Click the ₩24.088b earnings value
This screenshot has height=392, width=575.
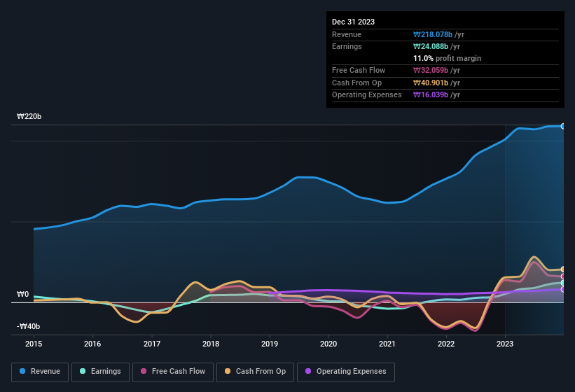click(x=431, y=46)
